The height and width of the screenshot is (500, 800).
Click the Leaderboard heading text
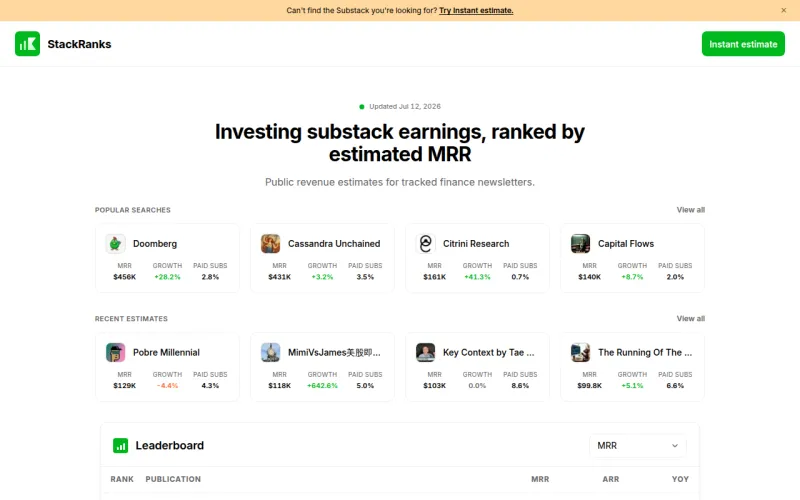point(169,445)
